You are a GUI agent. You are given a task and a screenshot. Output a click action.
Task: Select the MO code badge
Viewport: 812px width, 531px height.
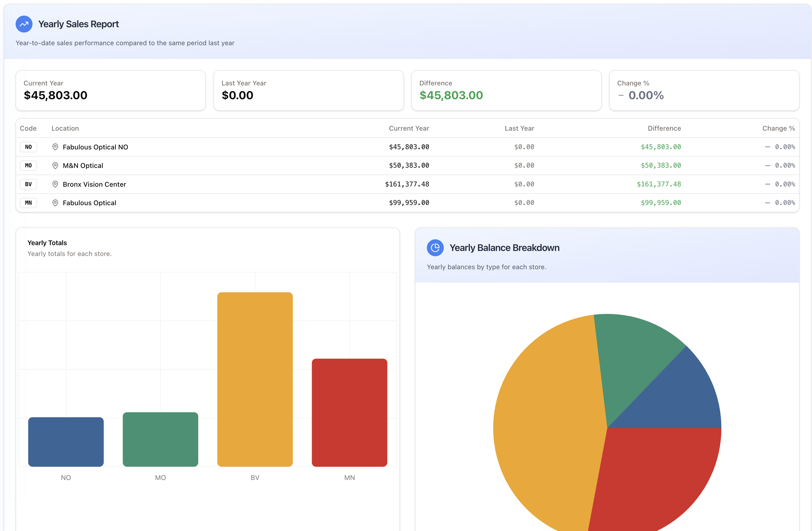[28, 165]
